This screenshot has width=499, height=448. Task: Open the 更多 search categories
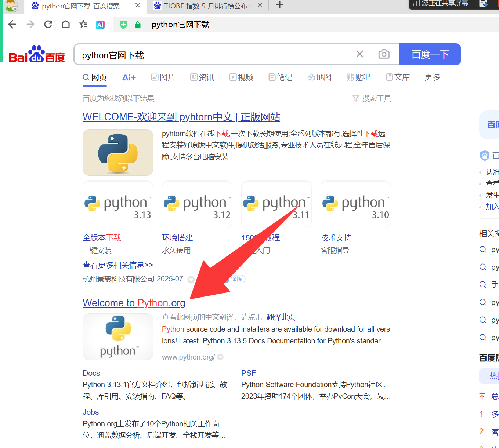432,77
